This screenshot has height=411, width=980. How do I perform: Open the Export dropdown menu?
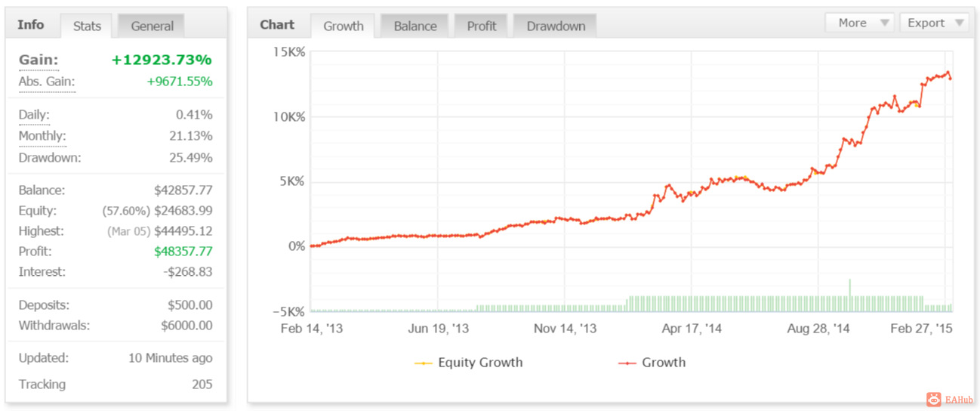[934, 23]
